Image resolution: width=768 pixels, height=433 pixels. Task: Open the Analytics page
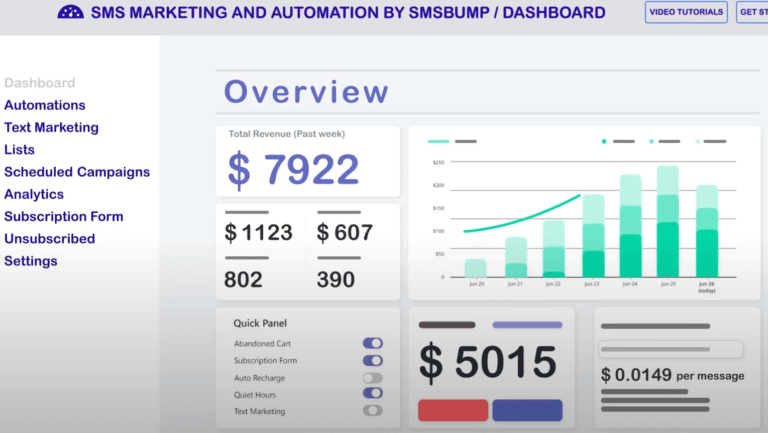(x=34, y=194)
